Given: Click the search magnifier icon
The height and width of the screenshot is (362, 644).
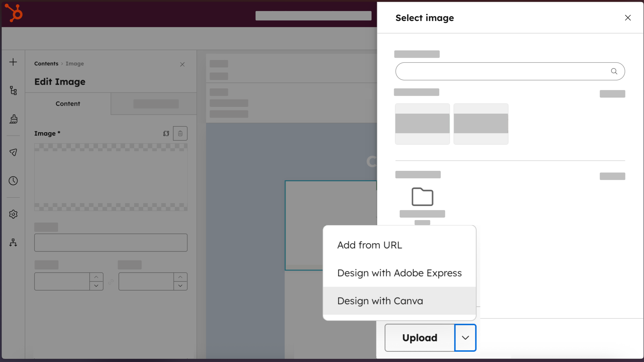Looking at the screenshot, I should (x=615, y=71).
